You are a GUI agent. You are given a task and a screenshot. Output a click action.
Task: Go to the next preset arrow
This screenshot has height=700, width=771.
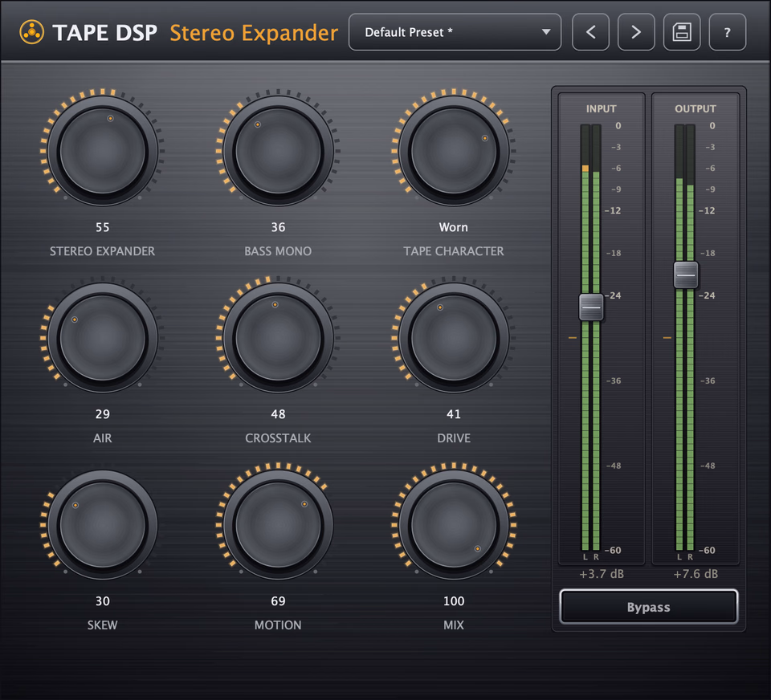(x=636, y=32)
